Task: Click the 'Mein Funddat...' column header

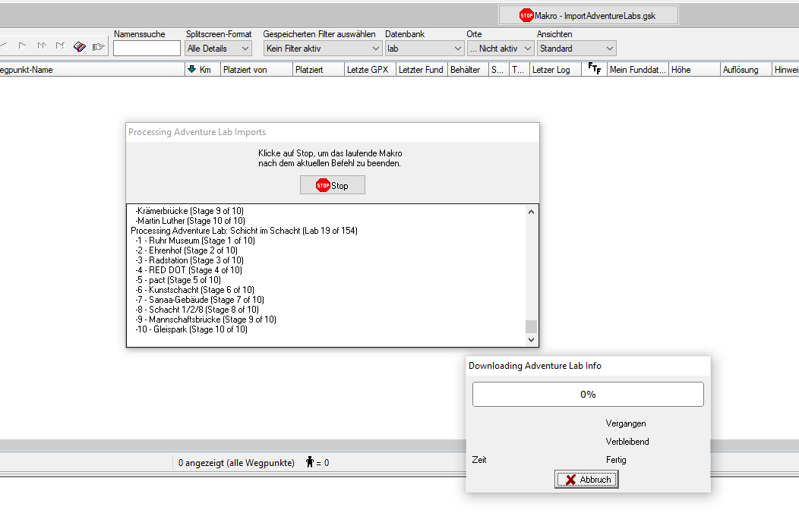Action: click(637, 70)
